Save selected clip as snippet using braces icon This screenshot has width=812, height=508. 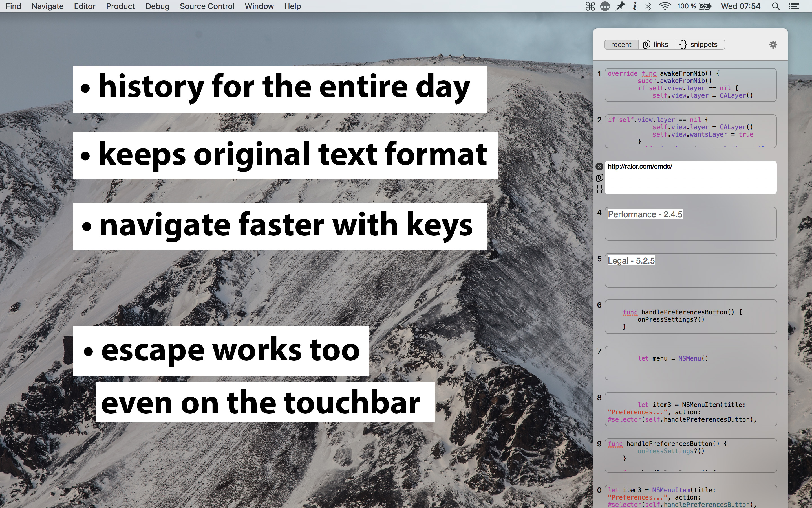[x=599, y=189]
